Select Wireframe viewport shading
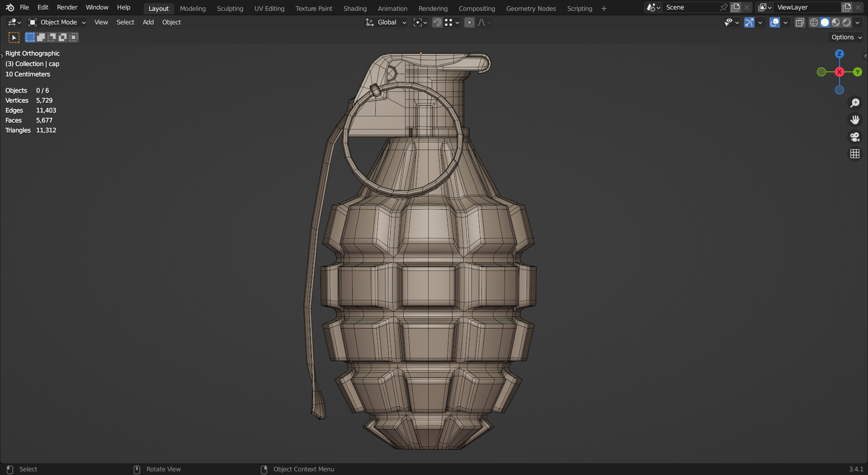 pyautogui.click(x=813, y=22)
